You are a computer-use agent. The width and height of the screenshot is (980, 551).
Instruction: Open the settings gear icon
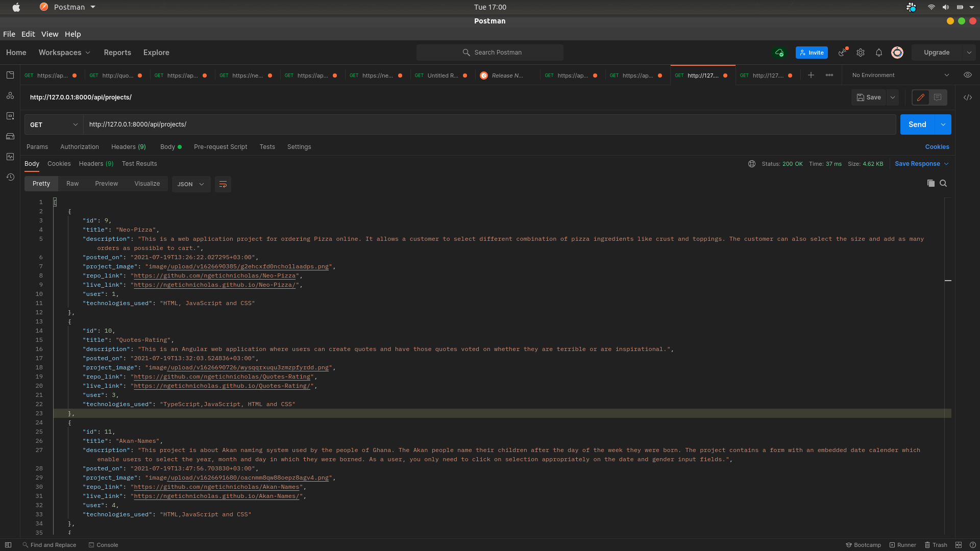pyautogui.click(x=861, y=53)
